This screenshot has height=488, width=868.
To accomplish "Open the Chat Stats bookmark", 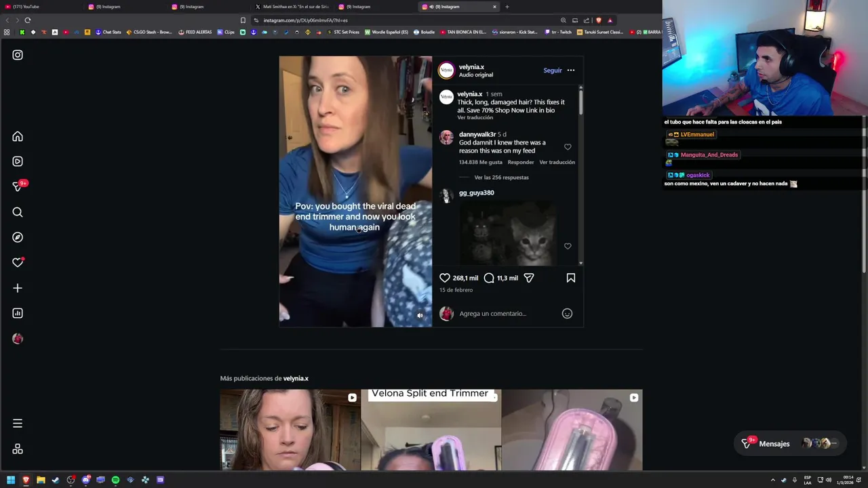I will pyautogui.click(x=108, y=32).
